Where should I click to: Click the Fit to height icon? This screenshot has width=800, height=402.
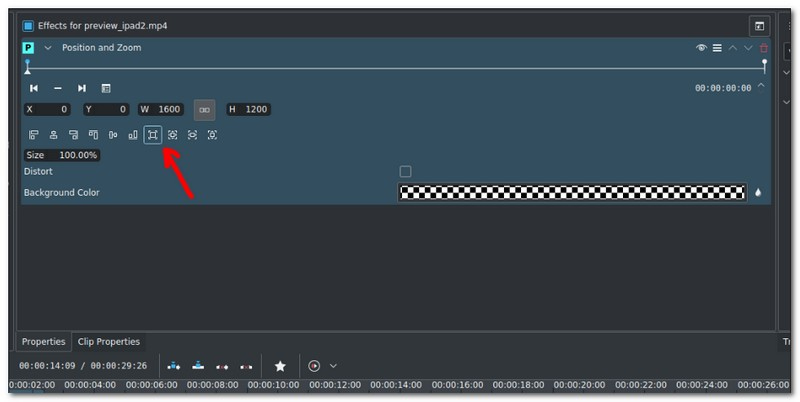pos(212,135)
